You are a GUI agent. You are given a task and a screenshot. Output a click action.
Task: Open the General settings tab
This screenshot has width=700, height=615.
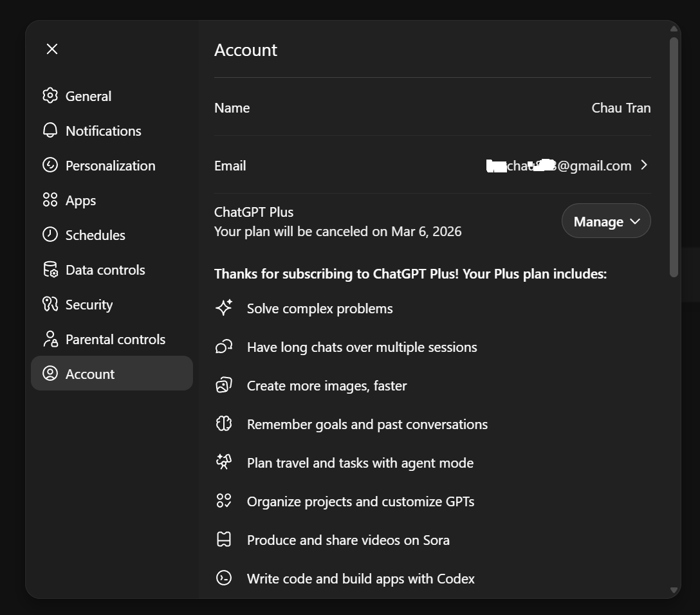point(111,96)
